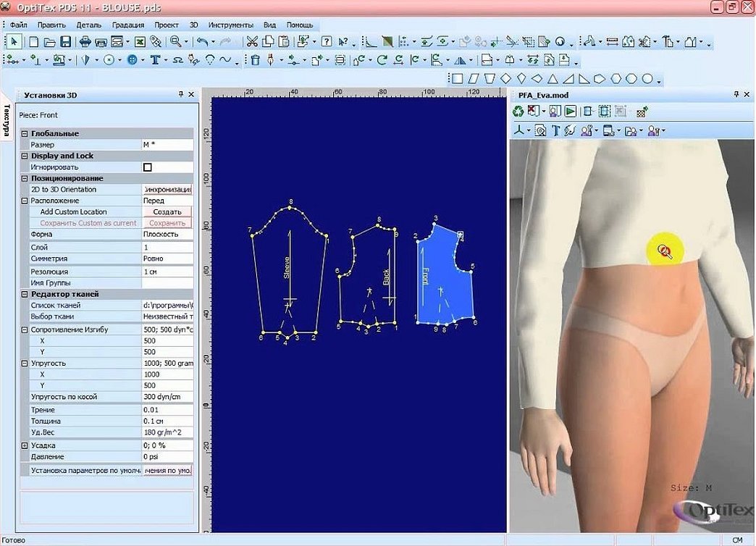Image resolution: width=756 pixels, height=546 pixels.
Task: Cut with the scissors icon
Action: tap(252, 42)
